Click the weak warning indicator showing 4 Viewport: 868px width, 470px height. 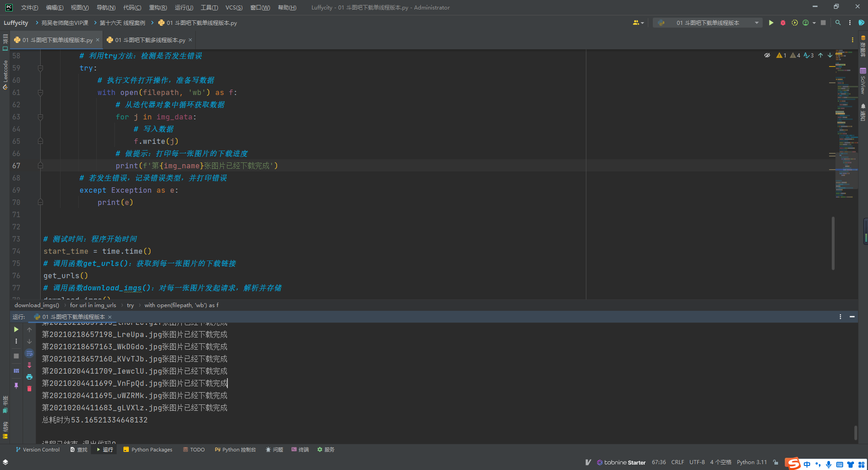pyautogui.click(x=795, y=55)
